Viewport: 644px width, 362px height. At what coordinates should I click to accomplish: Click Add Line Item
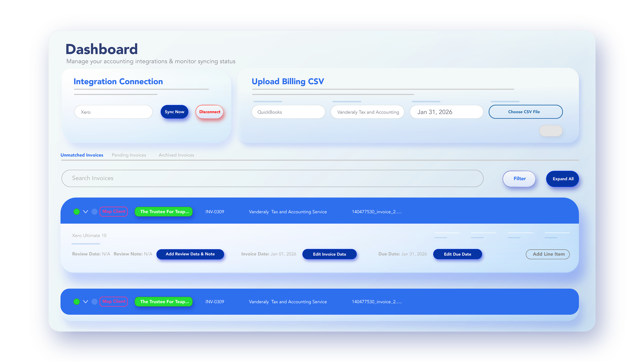pos(548,254)
